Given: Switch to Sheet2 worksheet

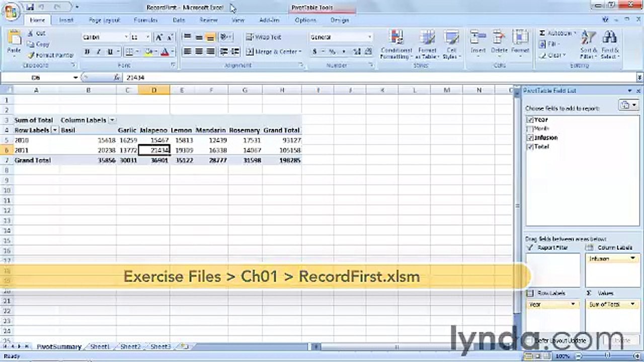Looking at the screenshot, I should (x=130, y=346).
